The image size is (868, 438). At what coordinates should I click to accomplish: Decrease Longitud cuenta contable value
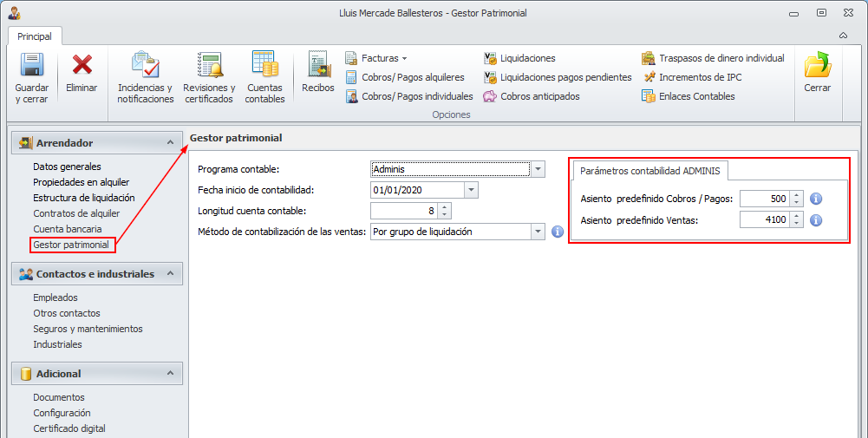pyautogui.click(x=445, y=215)
